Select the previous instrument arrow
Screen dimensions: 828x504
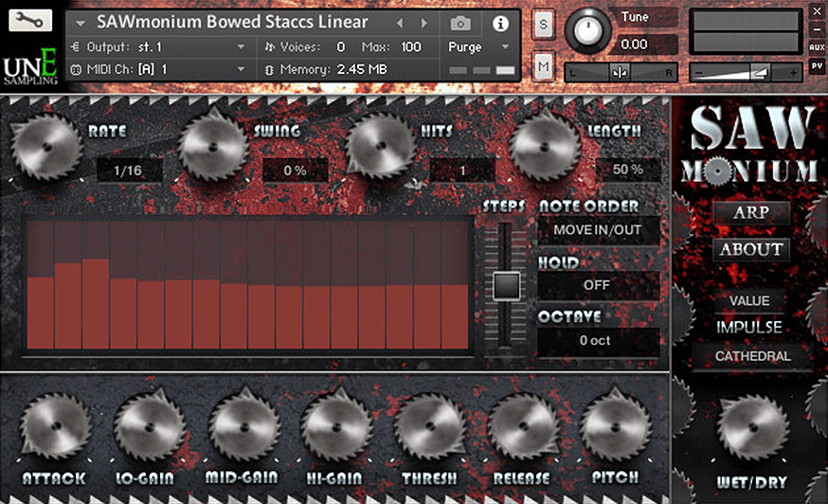pyautogui.click(x=399, y=23)
